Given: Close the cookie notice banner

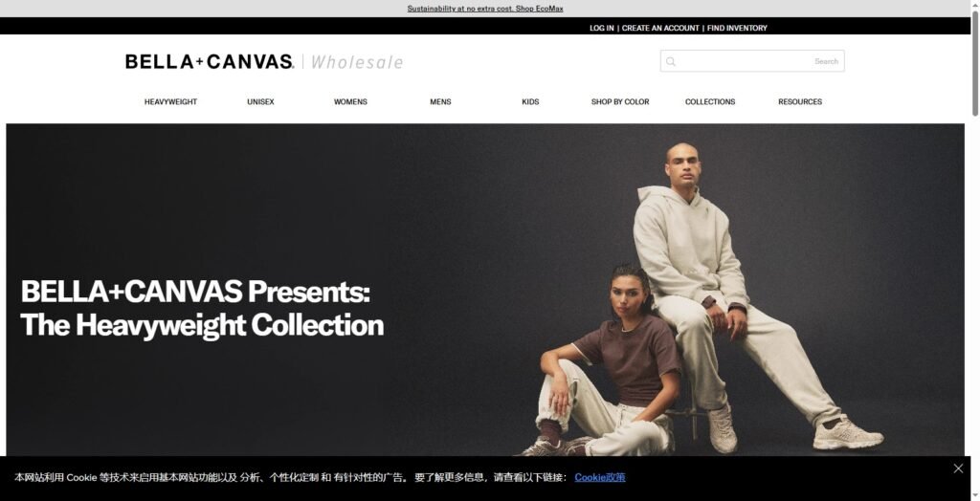Looking at the screenshot, I should (958, 468).
